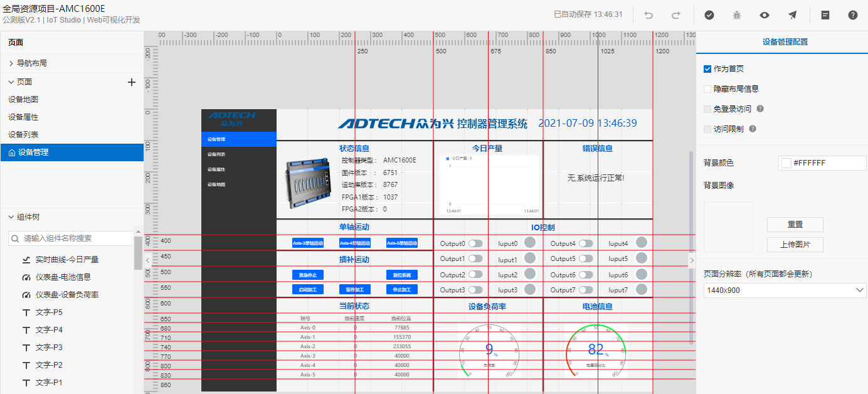Open the 页面分辨率 1440x900 dropdown
Screen dimensions: 868x394
pos(785,290)
